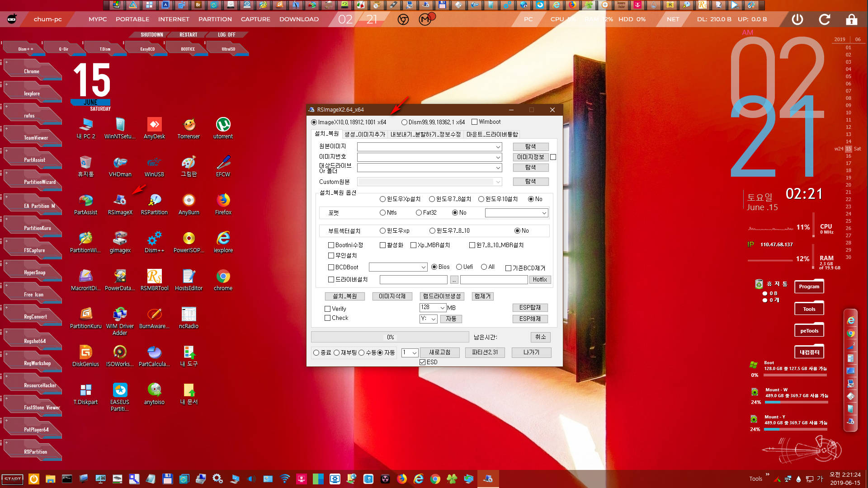Click the 설치_복원 button
Viewport: 868px width, 488px height.
coord(345,296)
